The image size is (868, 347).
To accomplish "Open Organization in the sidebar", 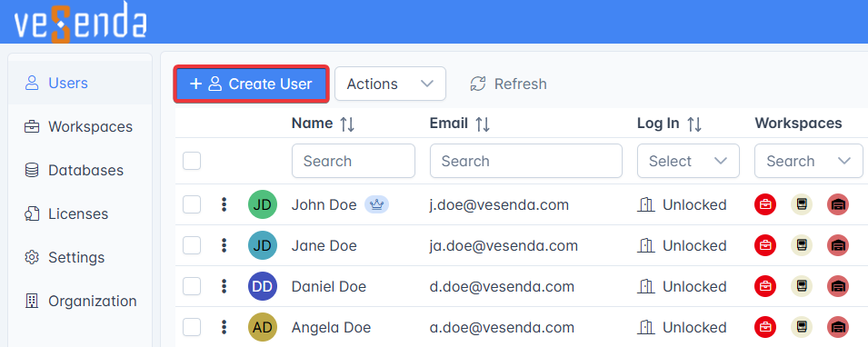I will pos(80,301).
